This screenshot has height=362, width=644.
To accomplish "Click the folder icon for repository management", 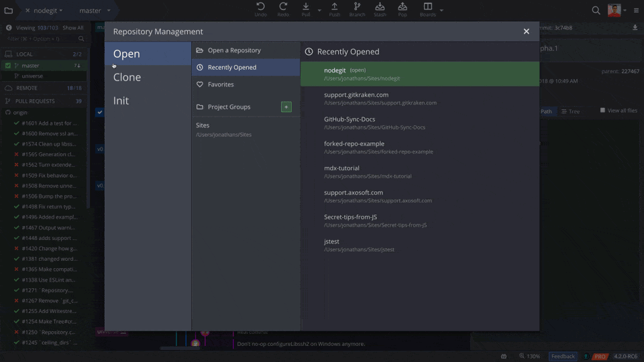I will (9, 10).
